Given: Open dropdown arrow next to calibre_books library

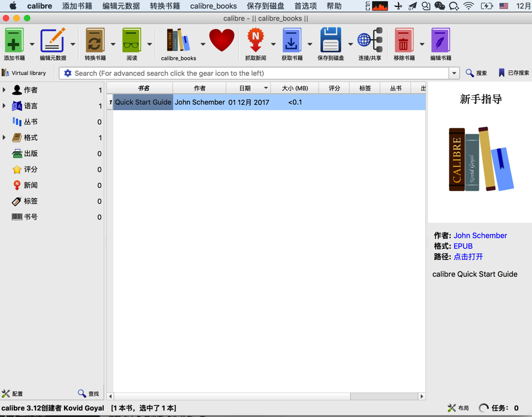Looking at the screenshot, I should [x=203, y=44].
